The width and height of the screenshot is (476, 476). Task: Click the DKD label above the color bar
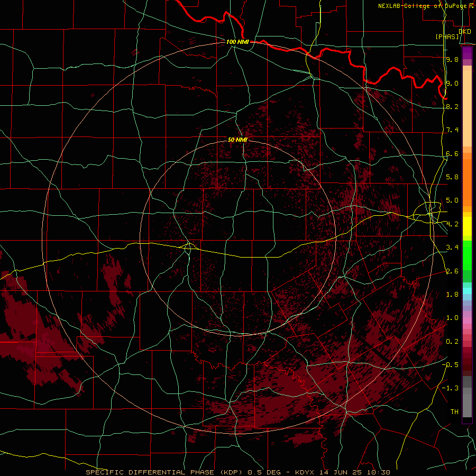tap(465, 31)
